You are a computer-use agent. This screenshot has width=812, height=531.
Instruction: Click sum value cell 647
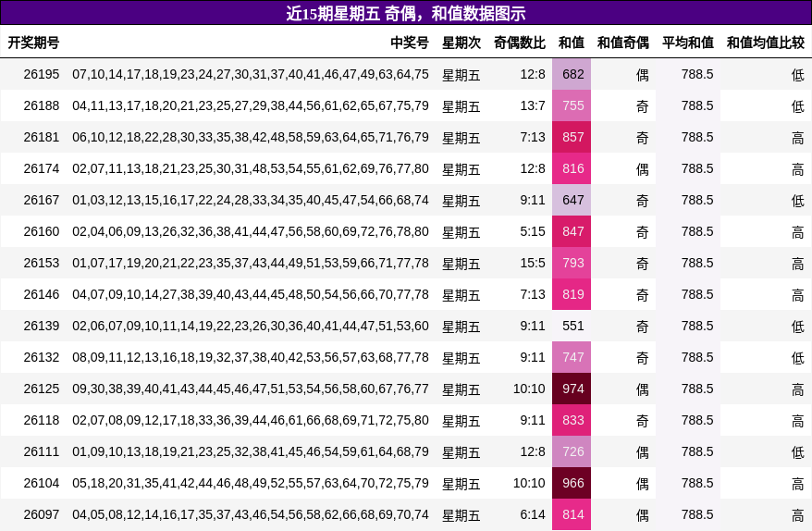(572, 200)
